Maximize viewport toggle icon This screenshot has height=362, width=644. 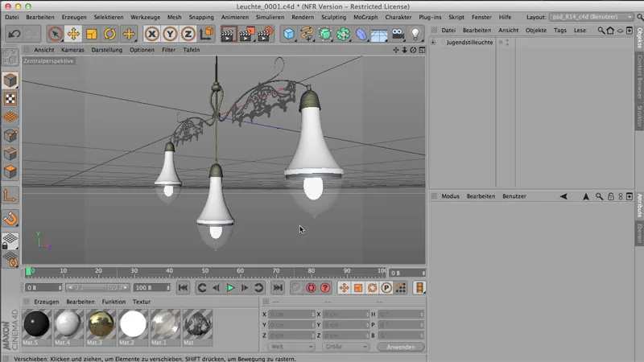tap(422, 50)
